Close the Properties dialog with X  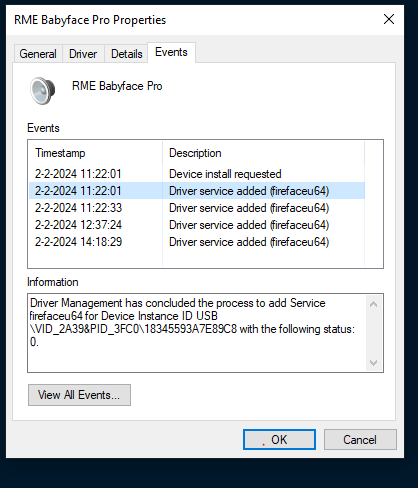(389, 19)
